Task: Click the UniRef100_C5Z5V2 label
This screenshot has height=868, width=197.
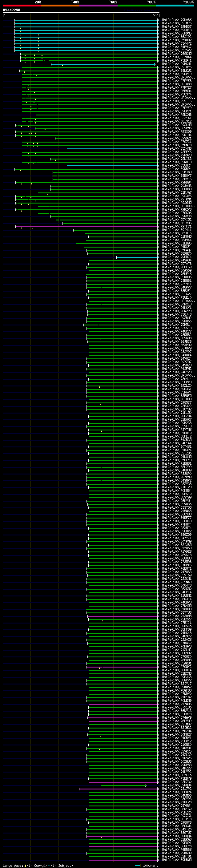Action: pos(177,50)
